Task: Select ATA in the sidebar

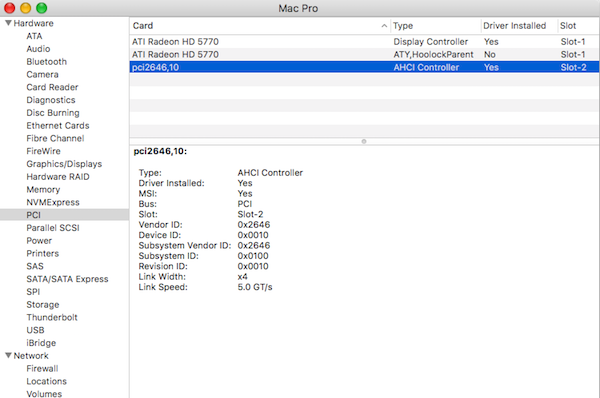Action: [x=34, y=36]
